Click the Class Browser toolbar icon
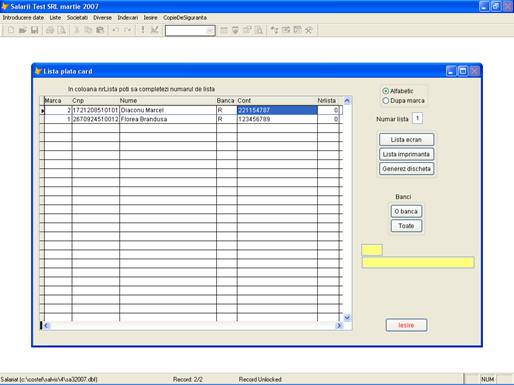 (274, 30)
